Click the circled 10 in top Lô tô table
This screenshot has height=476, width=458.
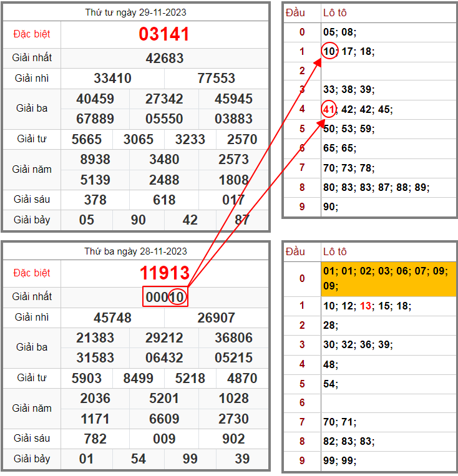[x=329, y=51]
